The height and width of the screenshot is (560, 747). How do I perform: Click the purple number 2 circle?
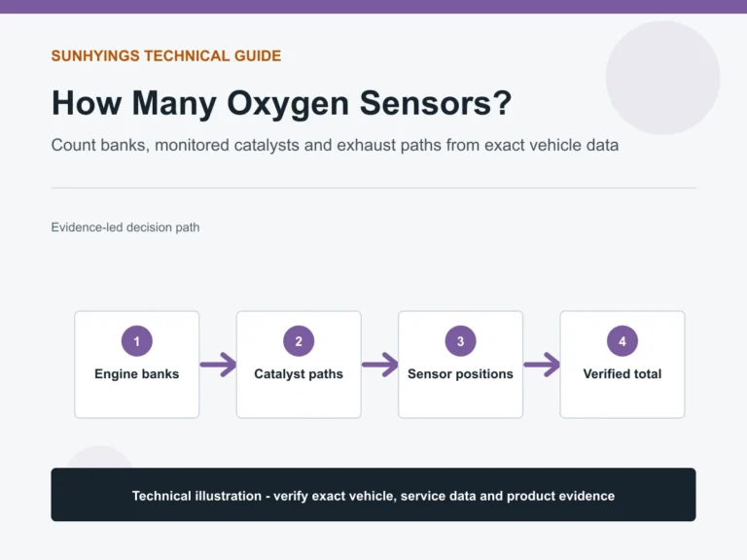pos(299,341)
